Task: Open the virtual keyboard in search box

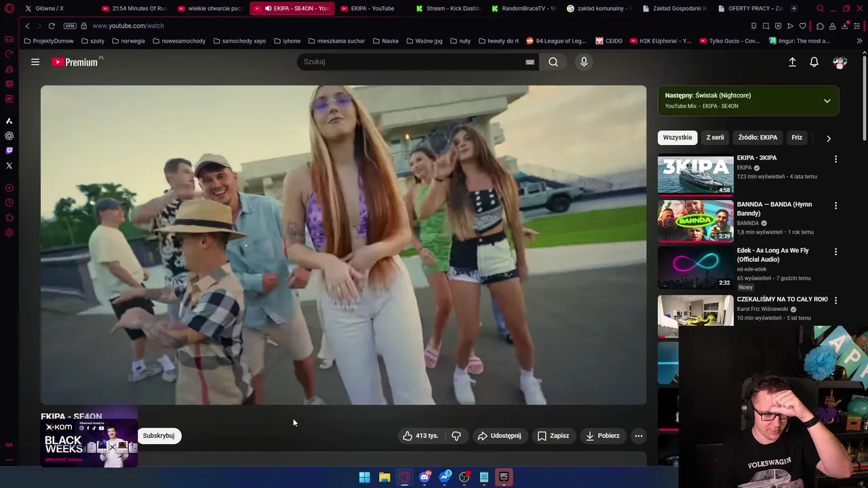Action: (x=530, y=62)
